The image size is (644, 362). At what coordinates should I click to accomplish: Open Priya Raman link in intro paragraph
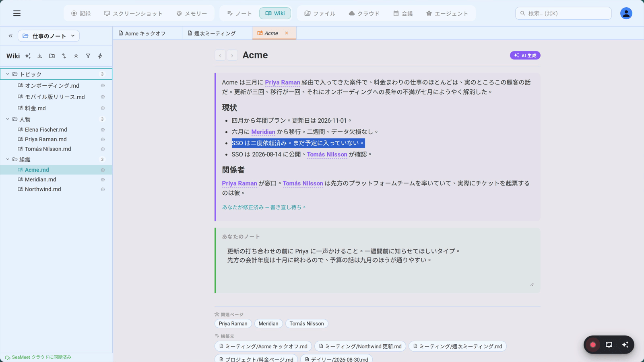pos(283,82)
